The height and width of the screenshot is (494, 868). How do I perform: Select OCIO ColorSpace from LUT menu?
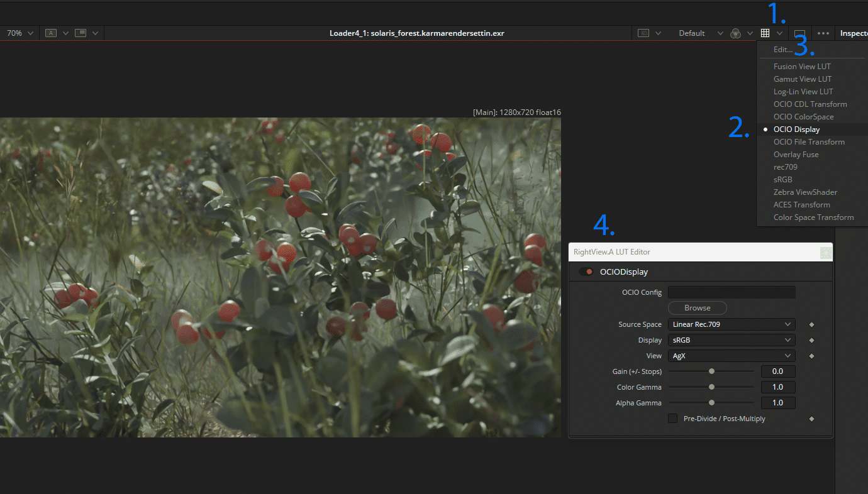pyautogui.click(x=803, y=117)
